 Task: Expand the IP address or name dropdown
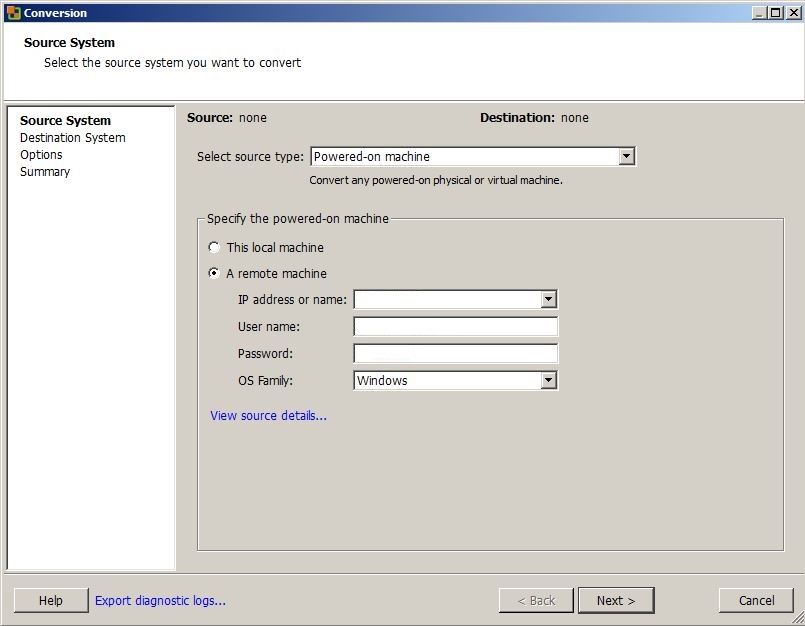[548, 299]
